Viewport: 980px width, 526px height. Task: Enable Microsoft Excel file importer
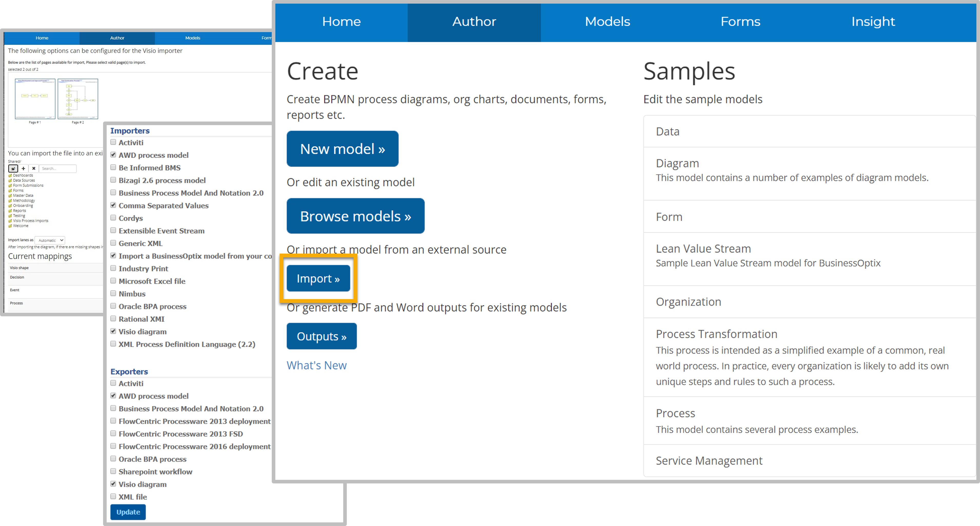113,281
